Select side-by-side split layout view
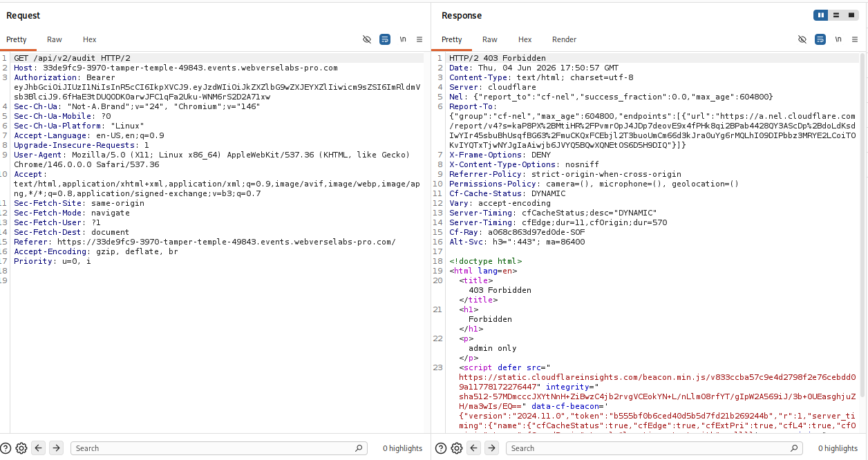 point(821,15)
